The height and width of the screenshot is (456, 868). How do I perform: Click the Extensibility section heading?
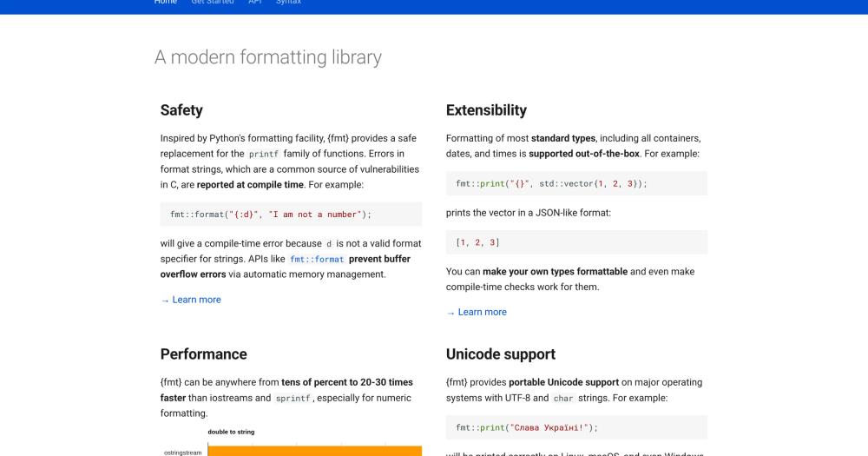(486, 110)
